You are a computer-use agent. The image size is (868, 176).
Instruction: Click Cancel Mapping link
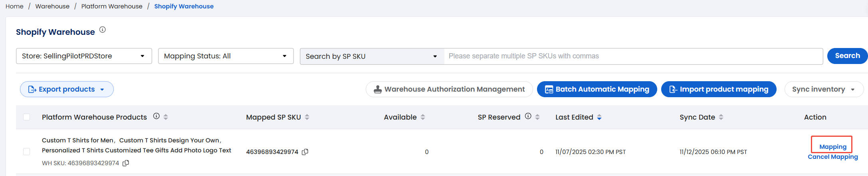pyautogui.click(x=832, y=157)
